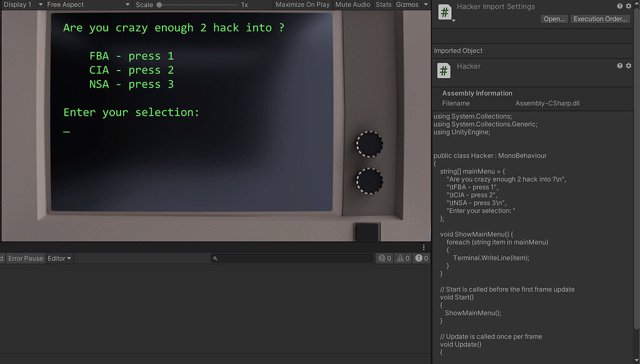Click the 'void Update()' code line
Image resolution: width=640 pixels, height=364 pixels.
coord(461,345)
